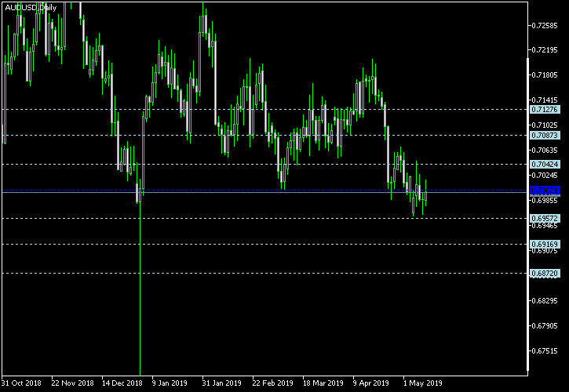The width and height of the screenshot is (569, 392).
Task: Select the 0.71276 pivot level label
Action: point(545,110)
